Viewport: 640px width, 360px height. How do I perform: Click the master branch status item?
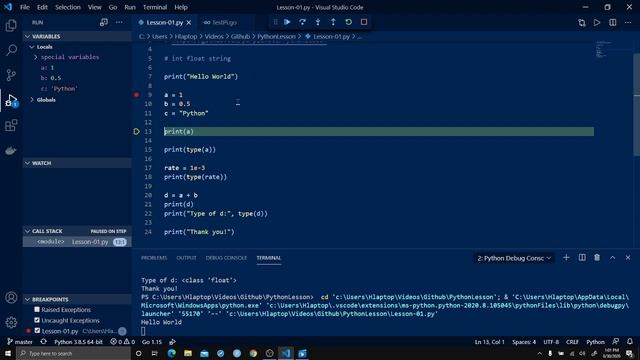[20, 342]
